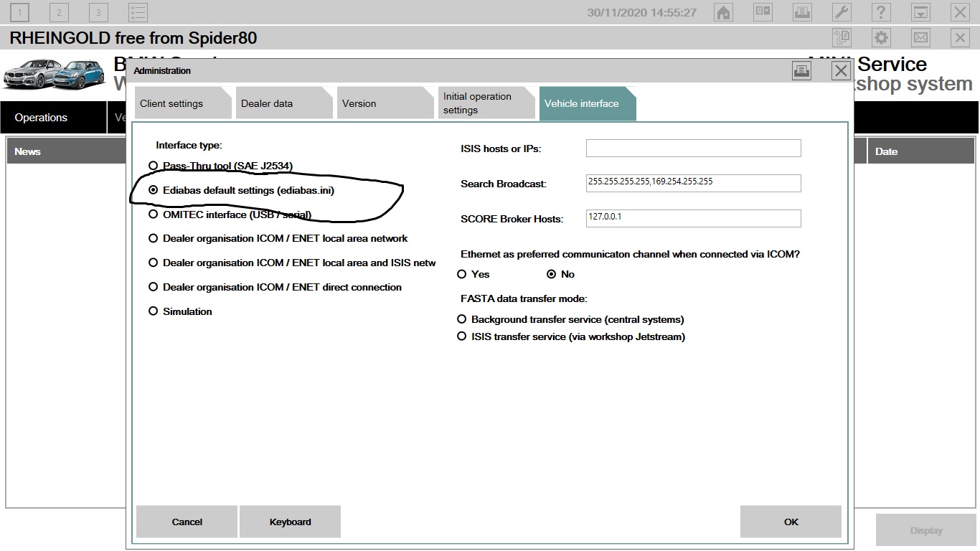980x551 pixels.
Task: Select ISIS transfer service (via workshop Jetstream)
Action: (x=571, y=336)
